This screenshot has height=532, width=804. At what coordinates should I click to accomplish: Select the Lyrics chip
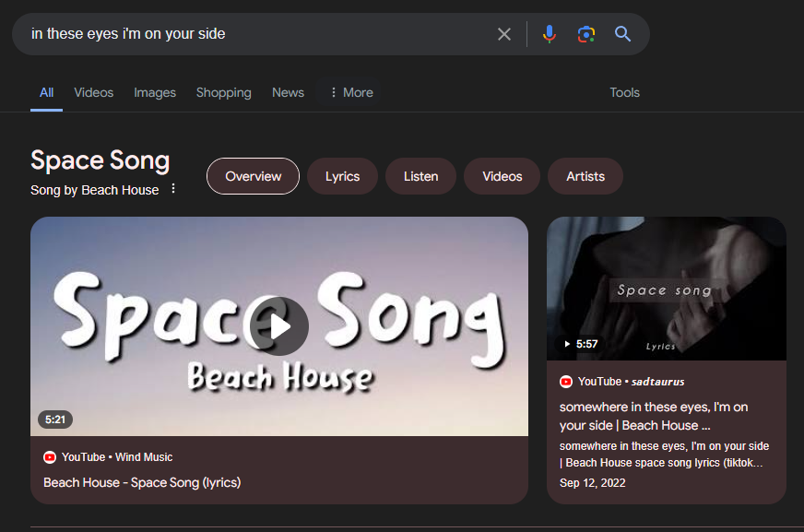(342, 176)
